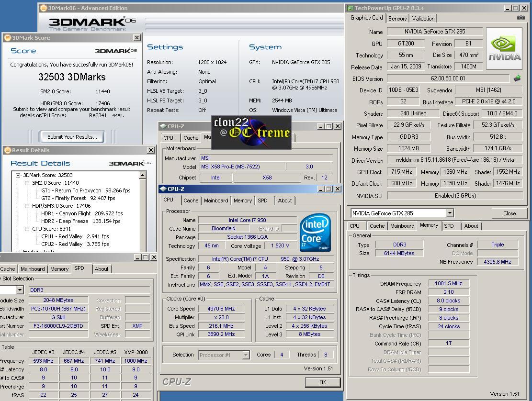532x401 pixels.
Task: Click the DRAM Frequency 1081.5 MHz value
Action: 449,283
